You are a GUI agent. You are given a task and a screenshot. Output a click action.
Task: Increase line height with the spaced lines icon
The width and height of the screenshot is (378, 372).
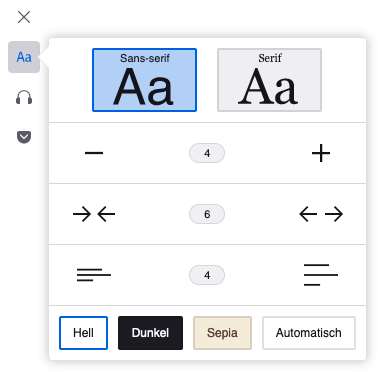pyautogui.click(x=321, y=275)
